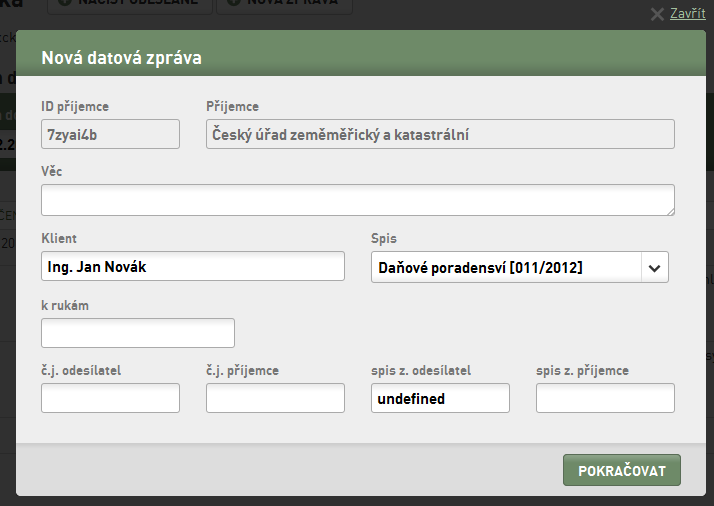Click the Klient field with Ing. Jan Novák

coord(193,266)
